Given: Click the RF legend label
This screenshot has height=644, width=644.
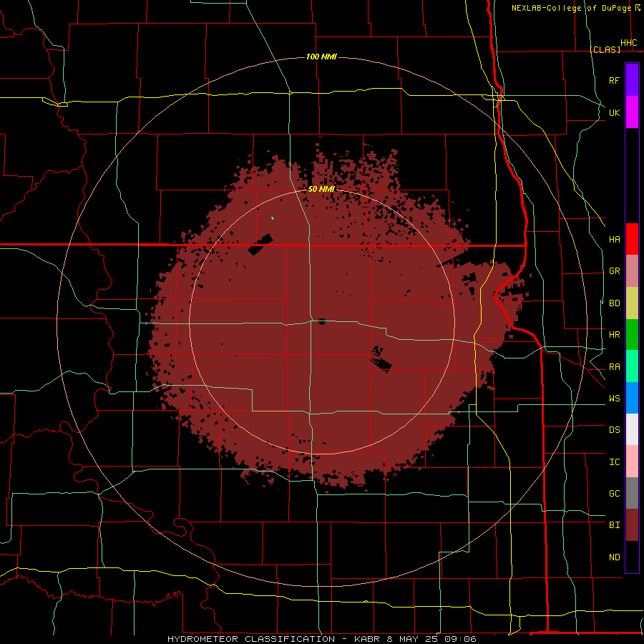Looking at the screenshot, I should tap(614, 80).
